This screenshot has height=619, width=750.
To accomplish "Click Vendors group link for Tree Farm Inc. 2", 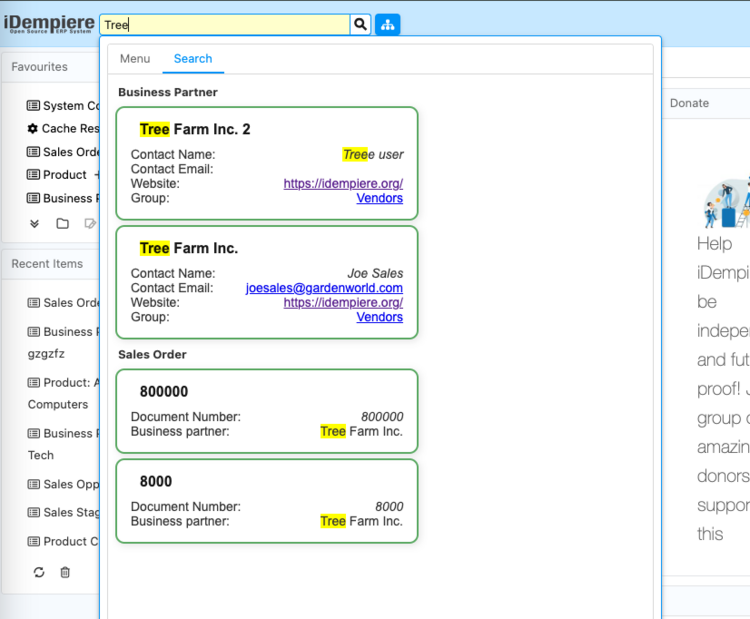I will (379, 198).
